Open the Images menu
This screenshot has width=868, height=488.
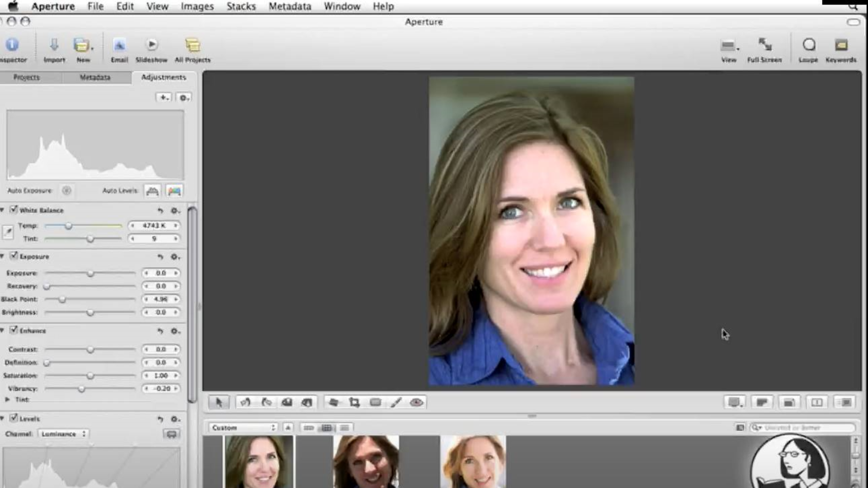(x=197, y=6)
